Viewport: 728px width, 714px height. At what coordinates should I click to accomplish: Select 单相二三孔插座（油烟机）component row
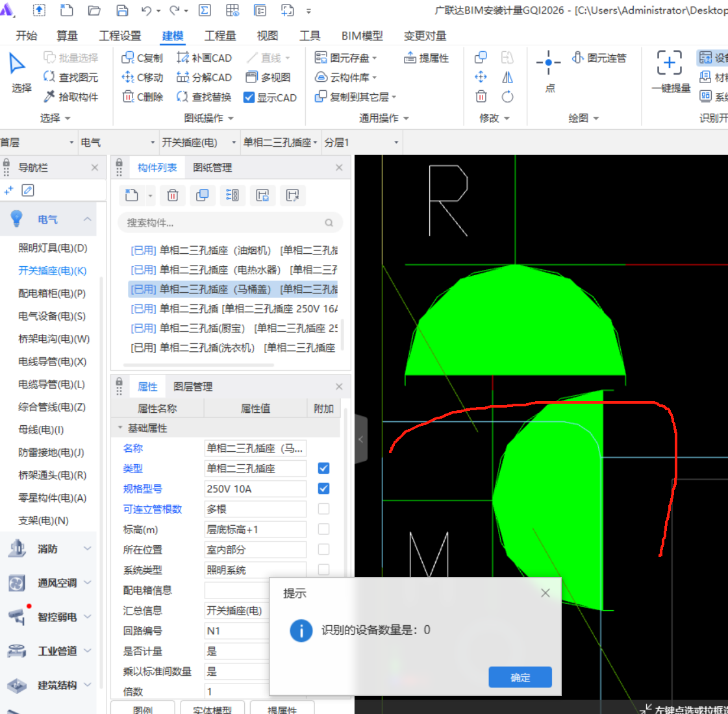click(x=233, y=251)
